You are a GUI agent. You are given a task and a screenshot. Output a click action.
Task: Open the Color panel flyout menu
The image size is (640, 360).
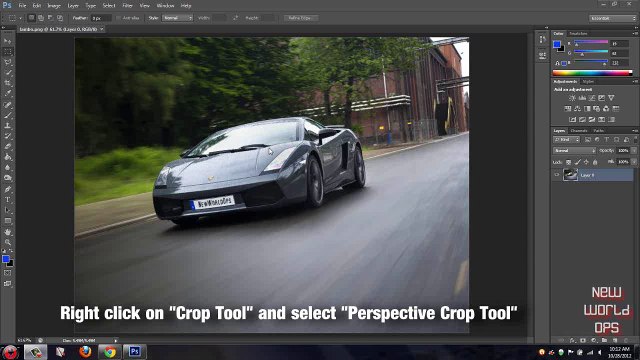pyautogui.click(x=635, y=33)
